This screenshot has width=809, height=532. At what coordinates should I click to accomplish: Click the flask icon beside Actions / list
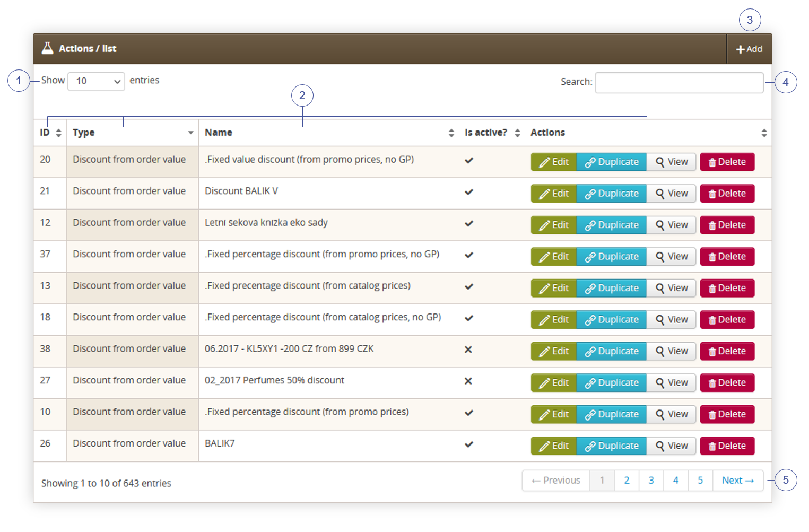point(47,48)
